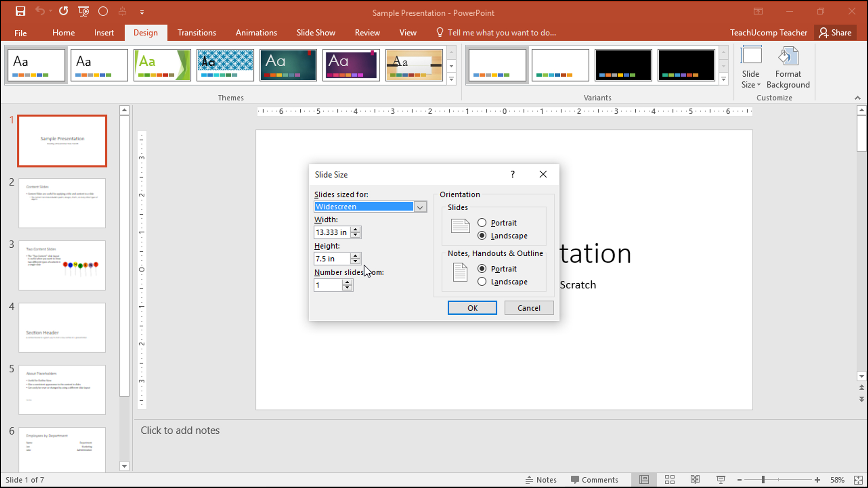Click OK to confirm slide size
This screenshot has height=488, width=868.
[x=472, y=307]
